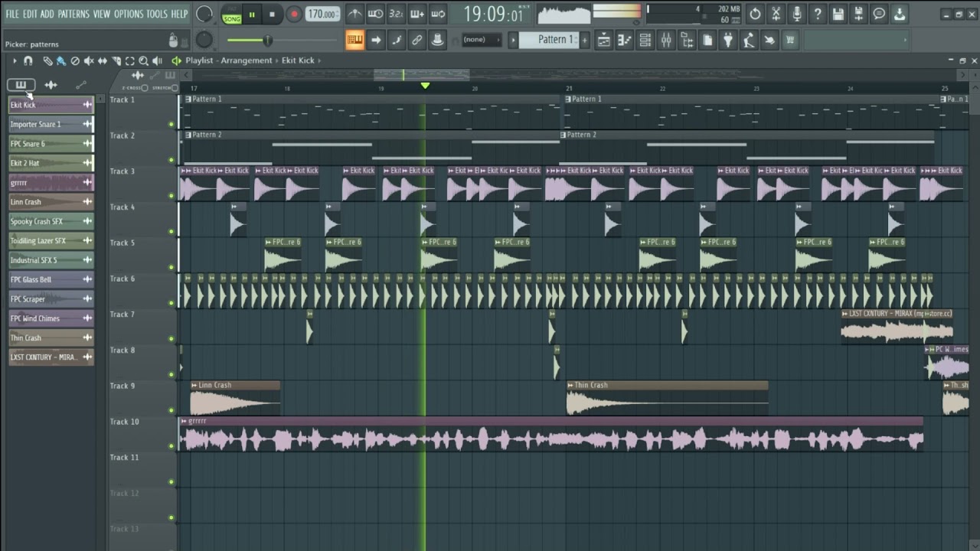Toggle the Z-CROSS option
This screenshot has width=980, height=551.
[145, 88]
